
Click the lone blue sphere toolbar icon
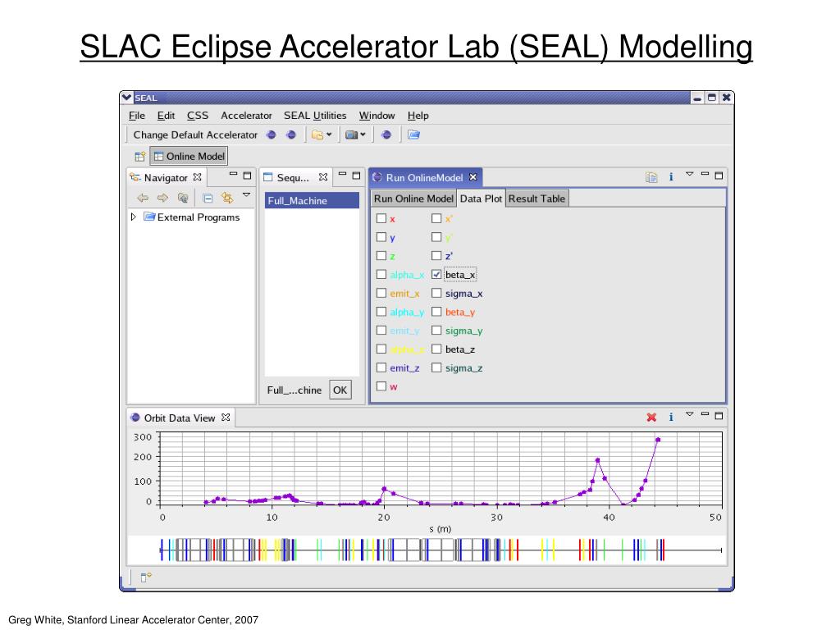click(x=386, y=135)
